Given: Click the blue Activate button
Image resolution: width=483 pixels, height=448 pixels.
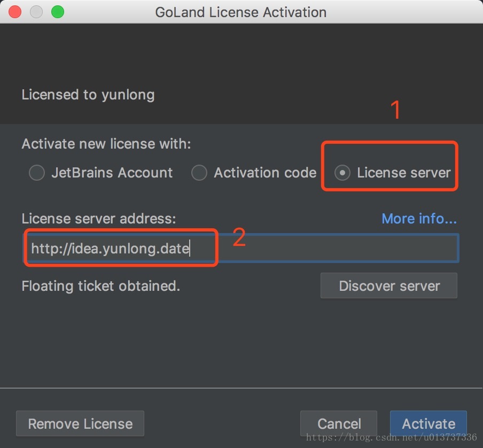Looking at the screenshot, I should (429, 423).
